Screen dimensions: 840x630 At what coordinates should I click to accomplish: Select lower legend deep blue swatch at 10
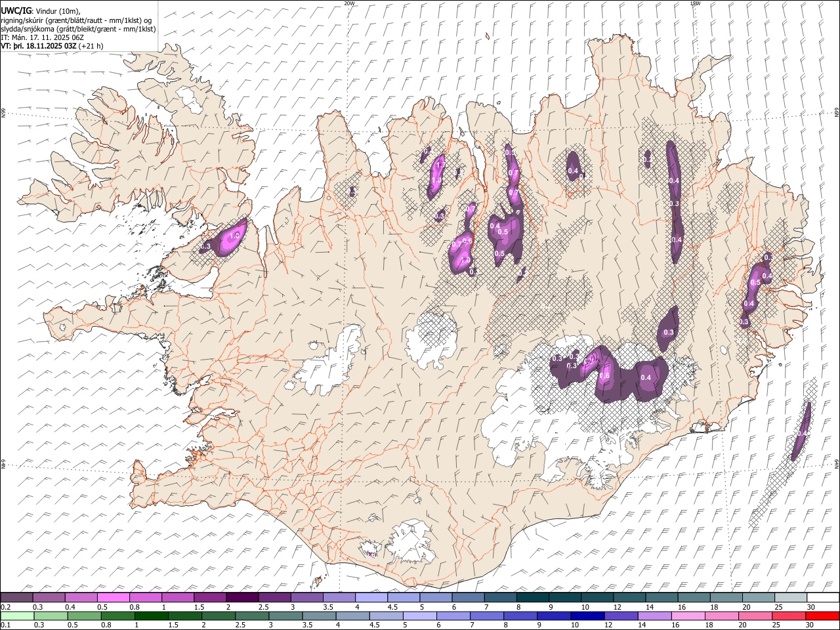pos(587,616)
